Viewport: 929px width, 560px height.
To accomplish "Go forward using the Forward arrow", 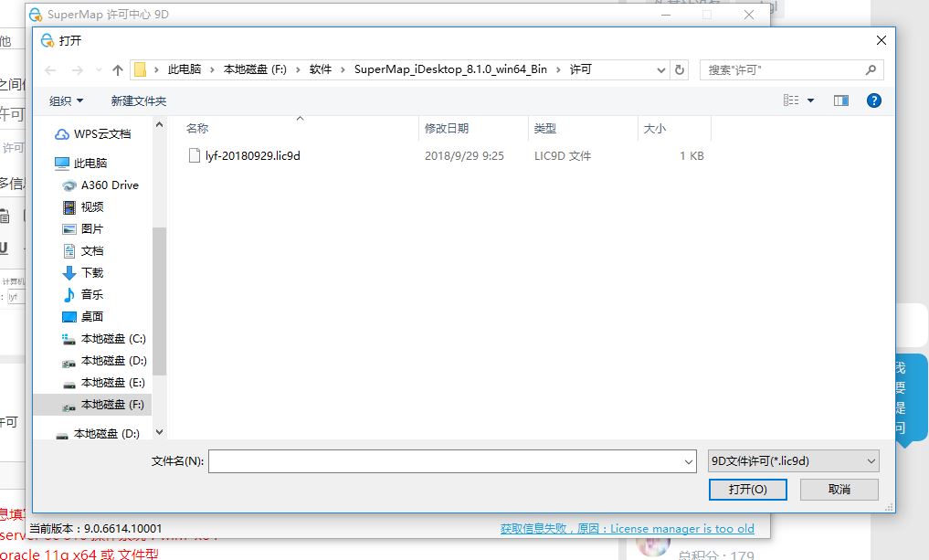I will pyautogui.click(x=77, y=70).
